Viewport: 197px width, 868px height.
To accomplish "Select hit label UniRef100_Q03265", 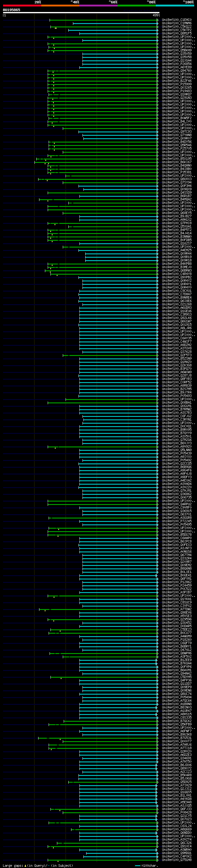I will point(176,88).
